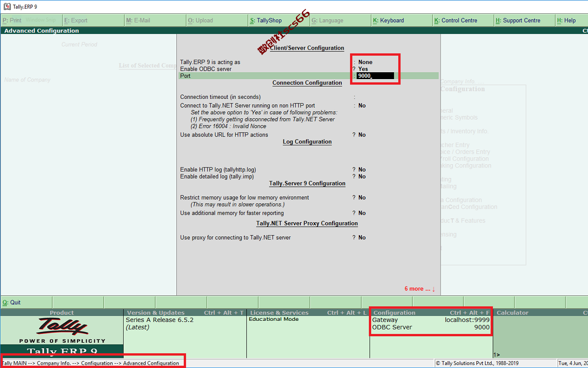Open the Version & Updates panel header
This screenshot has height=368, width=588.
pyautogui.click(x=185, y=313)
